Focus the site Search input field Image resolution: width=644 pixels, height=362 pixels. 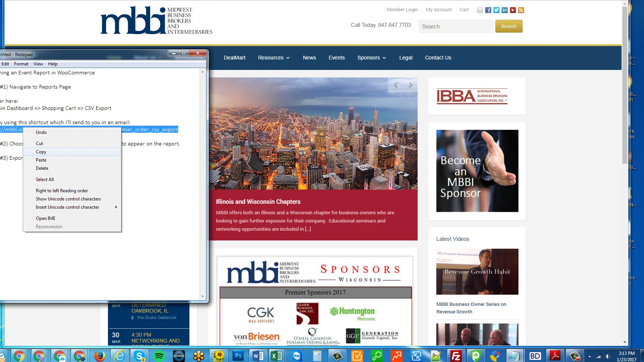[x=456, y=26]
